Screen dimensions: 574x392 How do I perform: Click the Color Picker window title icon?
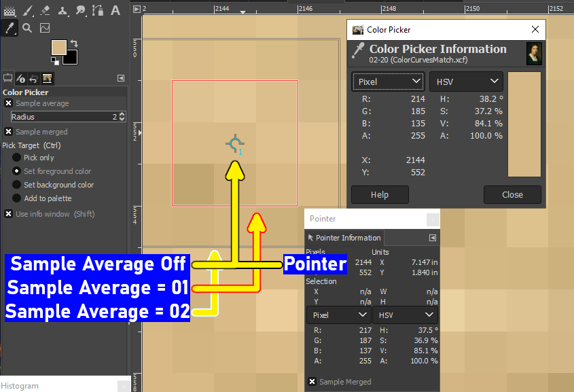tap(358, 30)
